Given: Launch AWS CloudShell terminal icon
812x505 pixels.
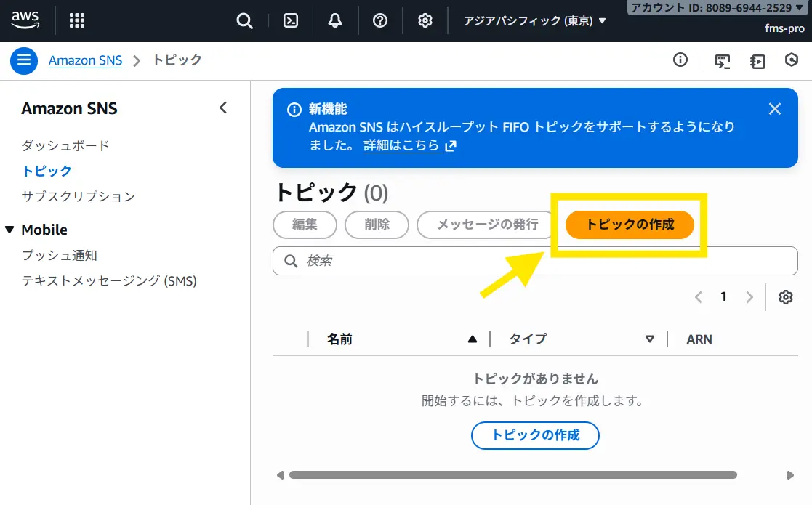Looking at the screenshot, I should point(291,20).
